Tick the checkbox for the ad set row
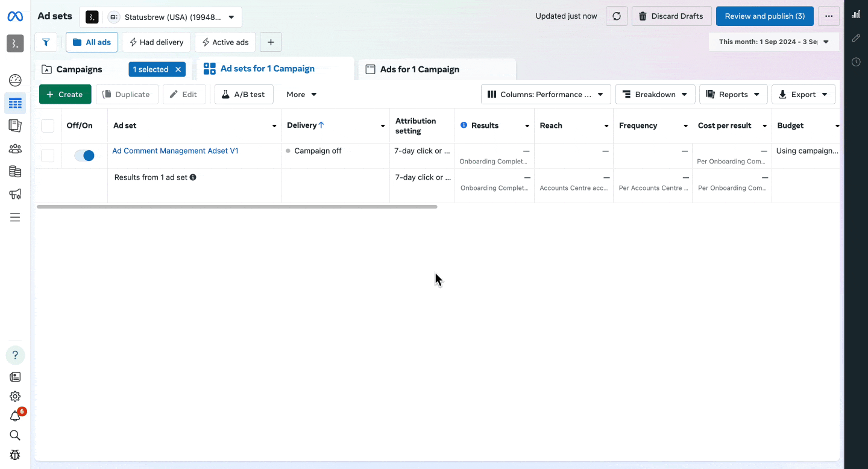868x469 pixels. point(48,156)
